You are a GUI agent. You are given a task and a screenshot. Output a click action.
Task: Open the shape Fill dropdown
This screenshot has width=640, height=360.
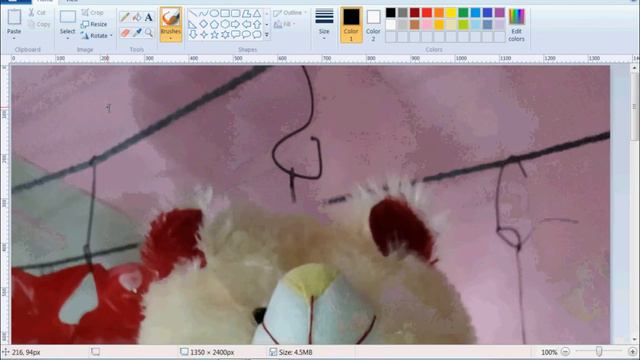pos(284,24)
